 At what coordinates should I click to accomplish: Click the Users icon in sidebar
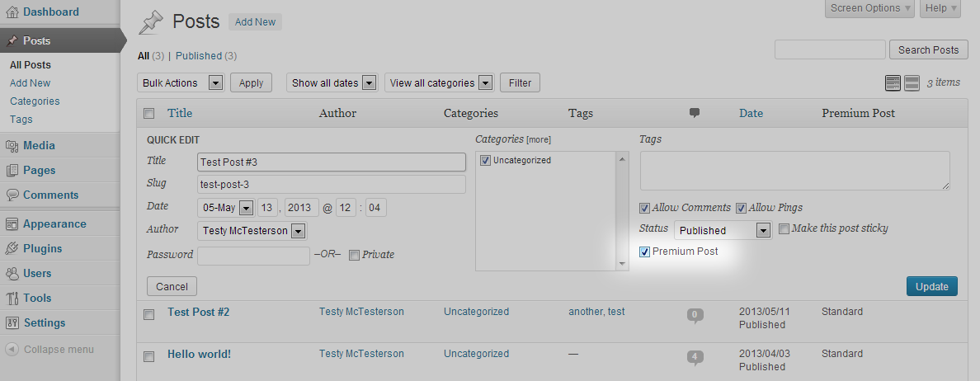tap(12, 274)
